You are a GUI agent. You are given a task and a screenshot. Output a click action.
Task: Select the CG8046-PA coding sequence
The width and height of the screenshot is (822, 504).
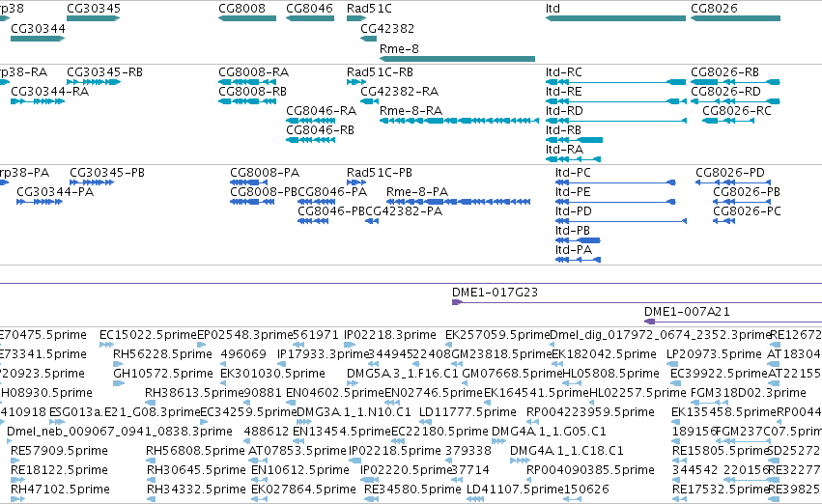[x=316, y=202]
